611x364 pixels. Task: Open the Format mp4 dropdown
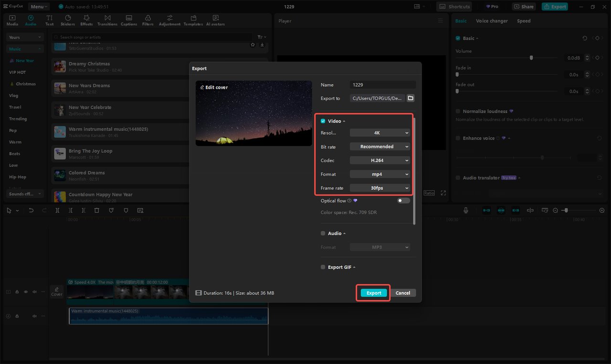tap(380, 174)
